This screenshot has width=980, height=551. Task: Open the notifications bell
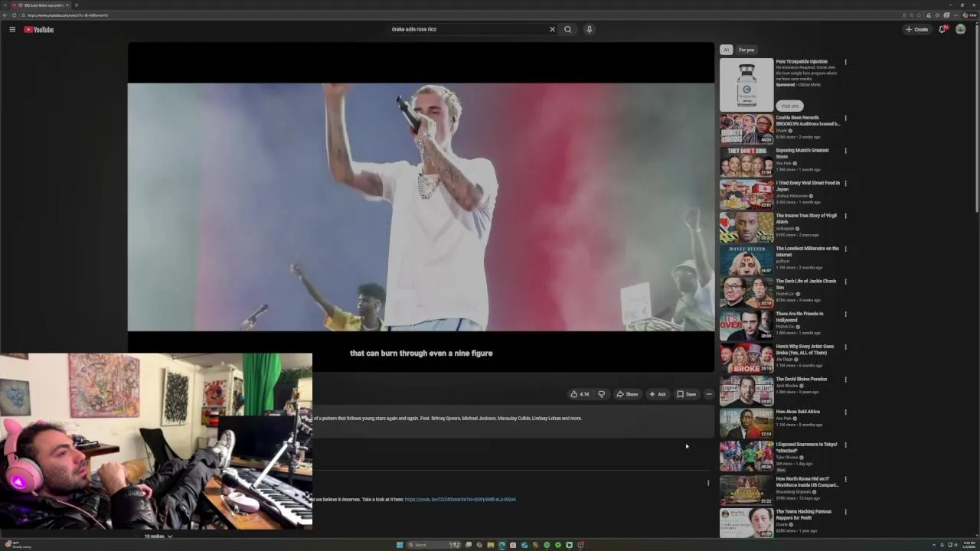pos(942,29)
